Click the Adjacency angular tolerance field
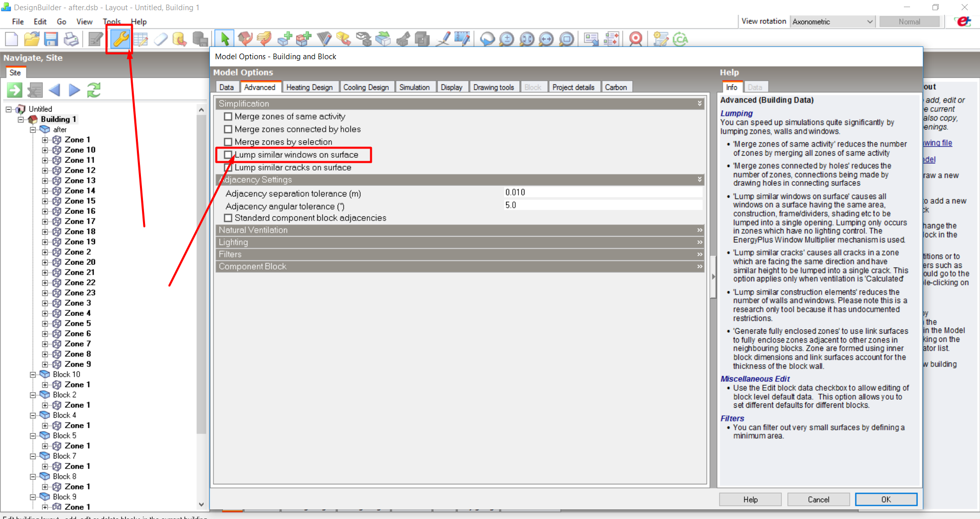This screenshot has height=519, width=980. pos(603,205)
